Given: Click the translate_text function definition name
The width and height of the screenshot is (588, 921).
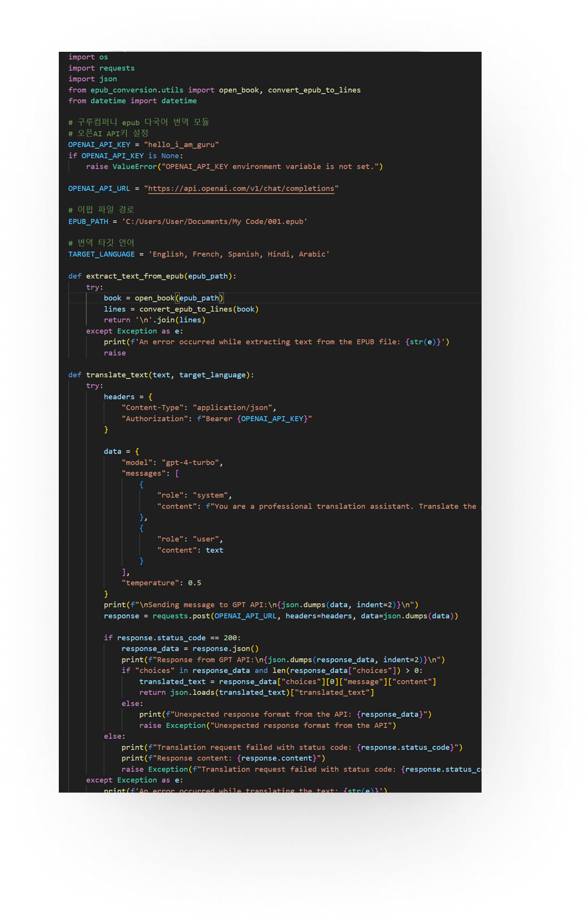Looking at the screenshot, I should coord(117,375).
